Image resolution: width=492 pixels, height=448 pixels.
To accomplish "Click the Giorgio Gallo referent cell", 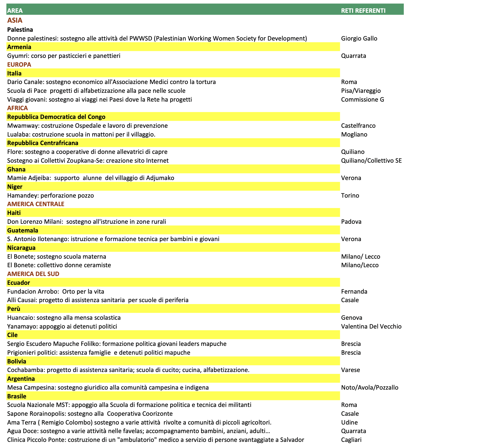I will tap(359, 38).
